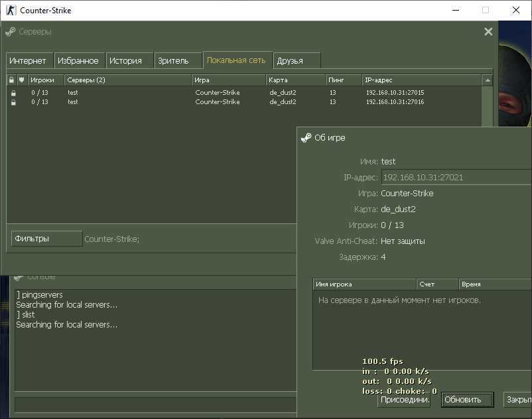Click the map name de_dust2 in Об игре

coord(398,209)
